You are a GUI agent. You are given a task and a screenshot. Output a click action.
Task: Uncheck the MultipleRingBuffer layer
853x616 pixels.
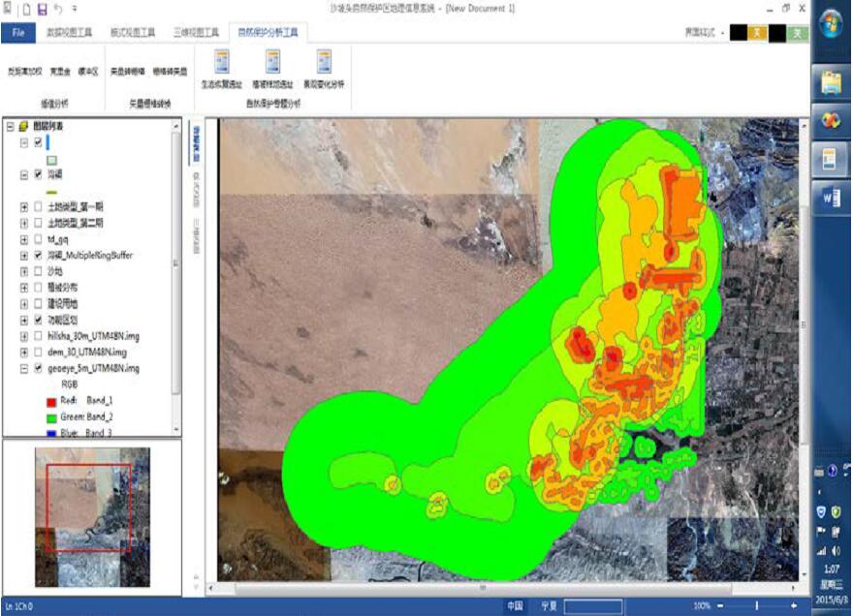(x=38, y=255)
